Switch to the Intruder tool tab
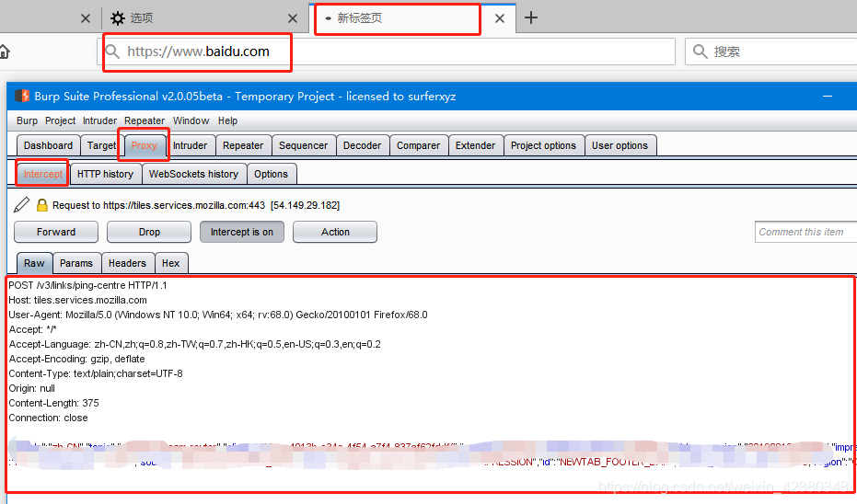 pos(191,146)
